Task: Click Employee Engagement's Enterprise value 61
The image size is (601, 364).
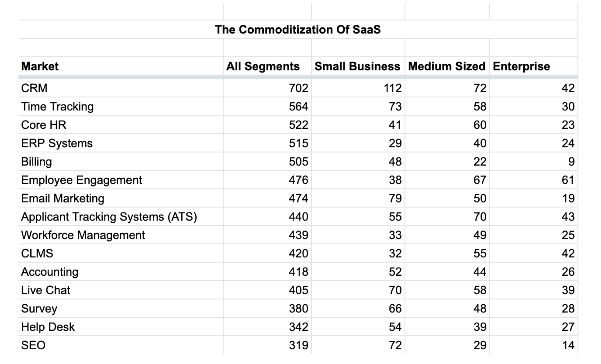Action: pos(568,180)
